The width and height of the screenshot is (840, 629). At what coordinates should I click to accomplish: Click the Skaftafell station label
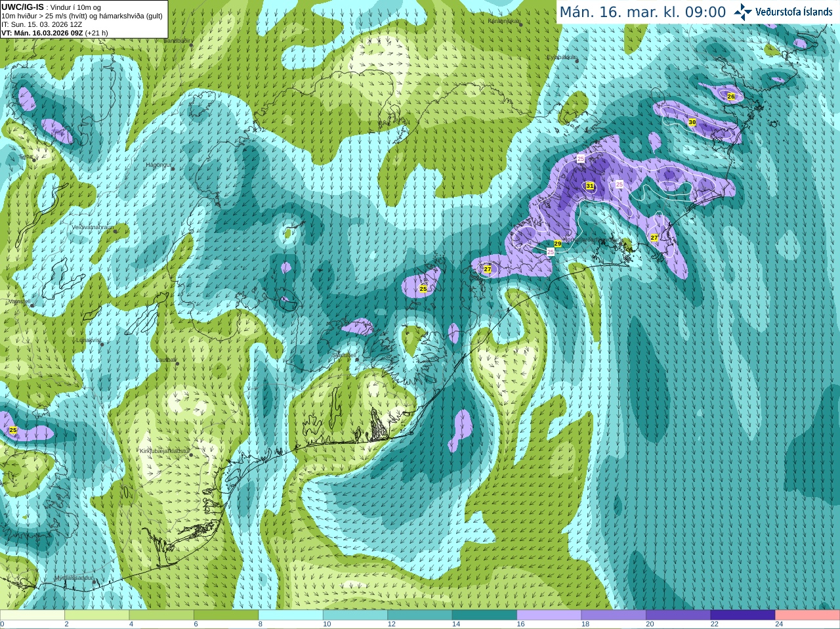(x=344, y=355)
